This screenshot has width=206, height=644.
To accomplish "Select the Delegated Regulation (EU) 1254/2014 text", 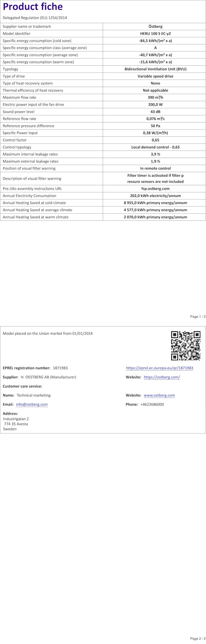I will click(x=35, y=18).
